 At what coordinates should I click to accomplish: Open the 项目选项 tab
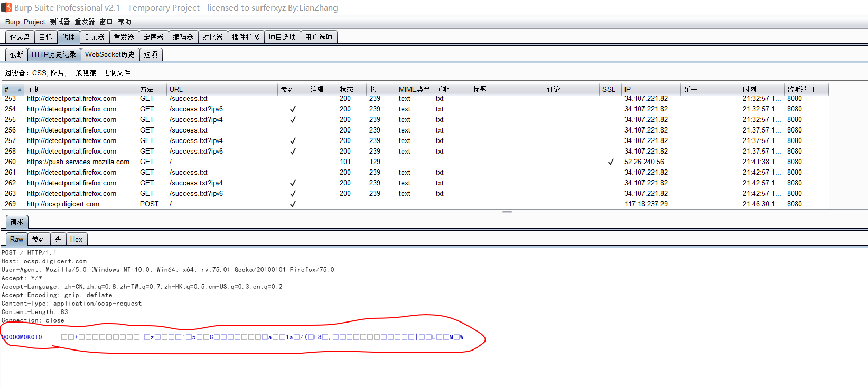(282, 37)
